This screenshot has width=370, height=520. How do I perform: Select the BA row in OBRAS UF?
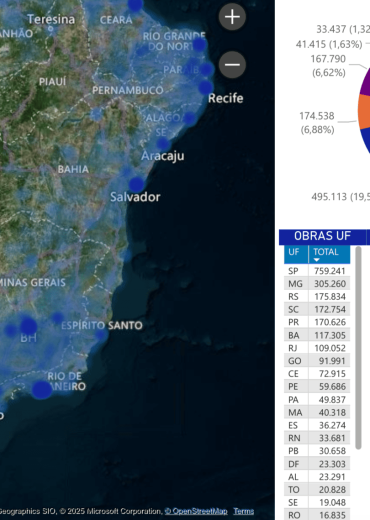click(317, 335)
